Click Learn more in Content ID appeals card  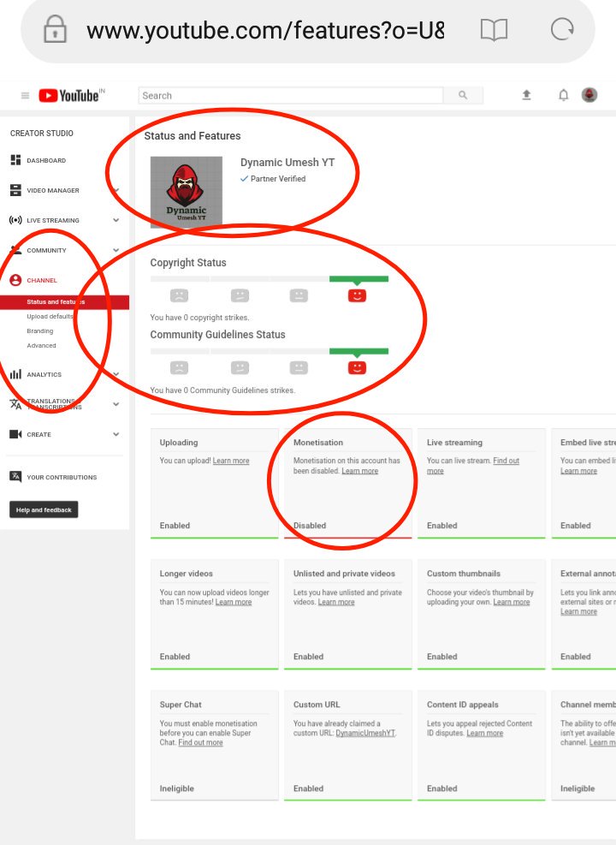484,733
